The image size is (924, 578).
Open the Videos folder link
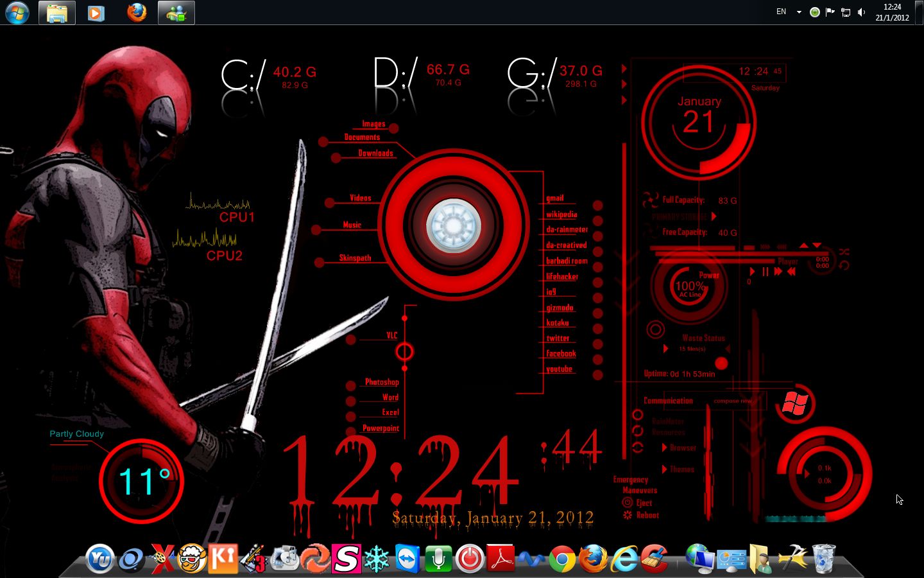click(360, 198)
